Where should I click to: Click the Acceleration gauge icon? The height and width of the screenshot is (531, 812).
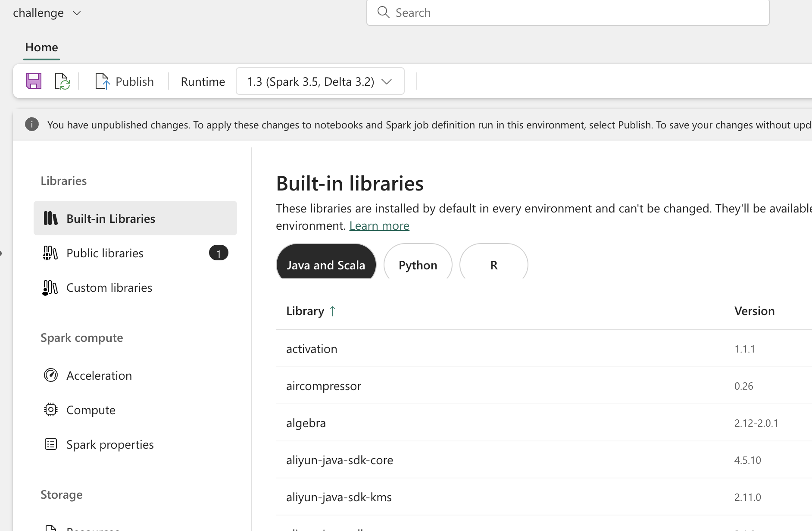coord(51,375)
